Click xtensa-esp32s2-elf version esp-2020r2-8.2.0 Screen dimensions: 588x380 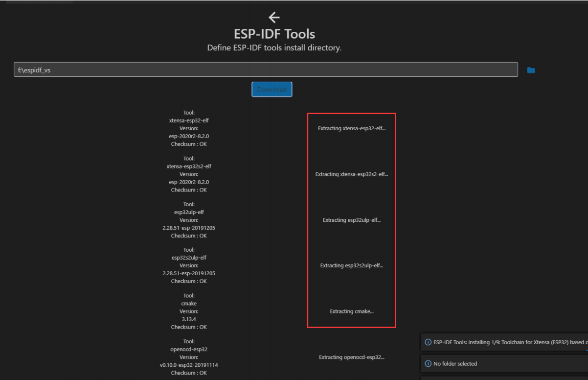tap(189, 182)
